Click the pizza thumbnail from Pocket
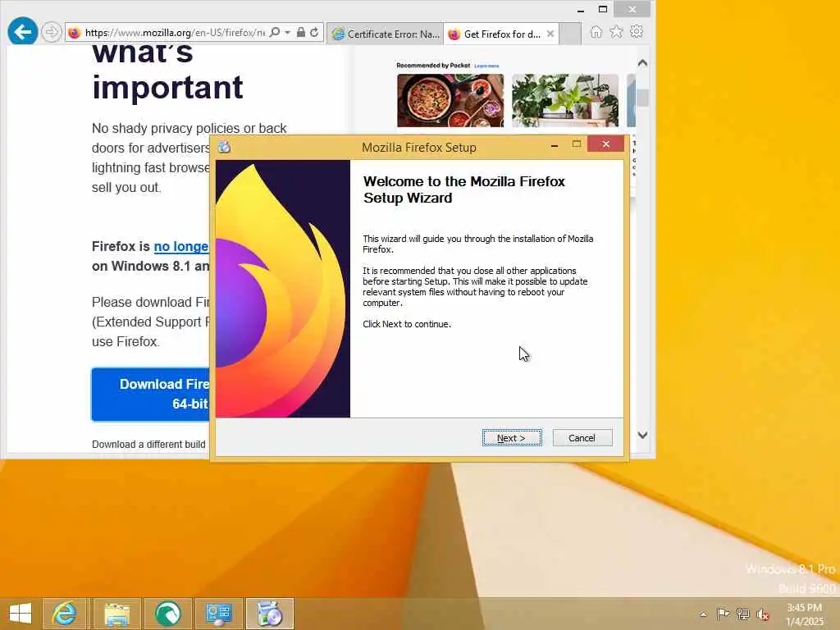 click(x=450, y=100)
